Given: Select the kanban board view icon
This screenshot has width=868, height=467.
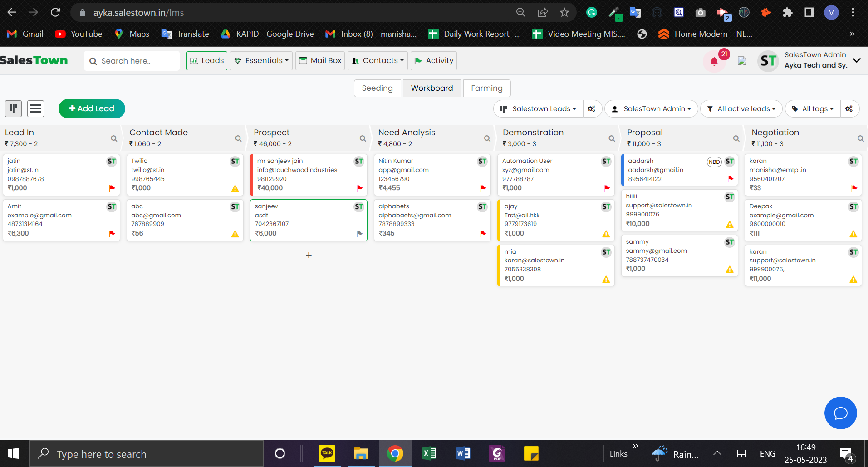Looking at the screenshot, I should 13,108.
